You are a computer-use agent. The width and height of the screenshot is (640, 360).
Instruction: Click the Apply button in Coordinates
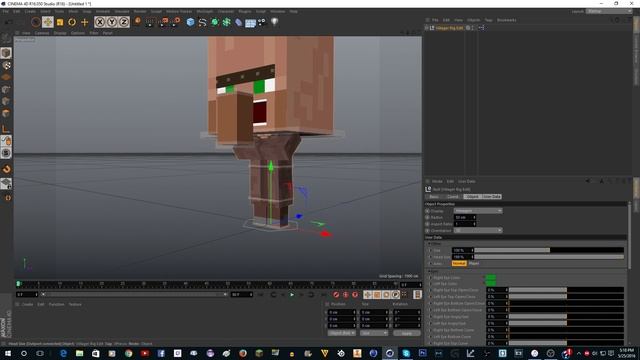(x=407, y=333)
